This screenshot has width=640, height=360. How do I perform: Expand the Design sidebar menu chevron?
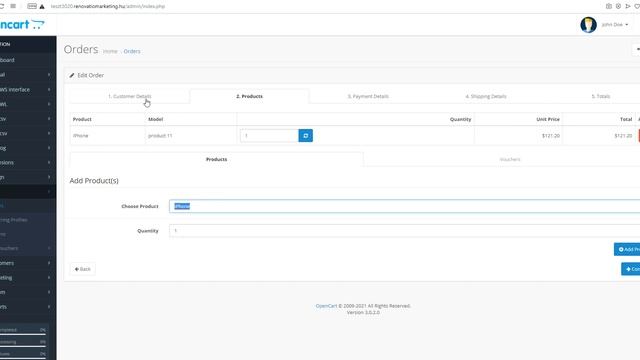coord(49,177)
